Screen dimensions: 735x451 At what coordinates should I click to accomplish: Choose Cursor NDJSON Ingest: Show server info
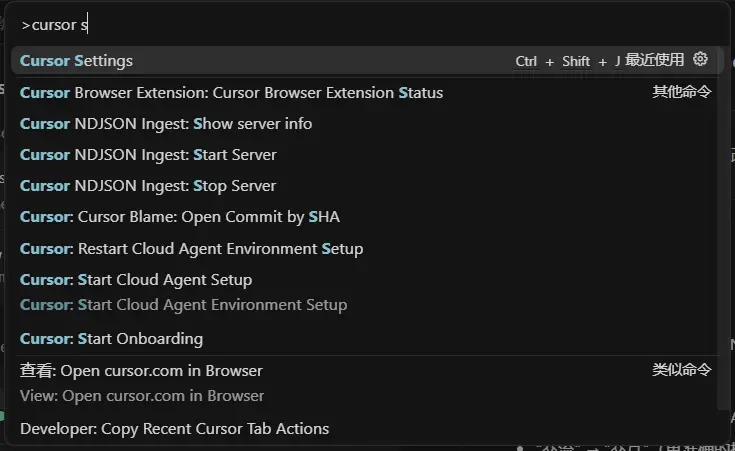[367, 124]
